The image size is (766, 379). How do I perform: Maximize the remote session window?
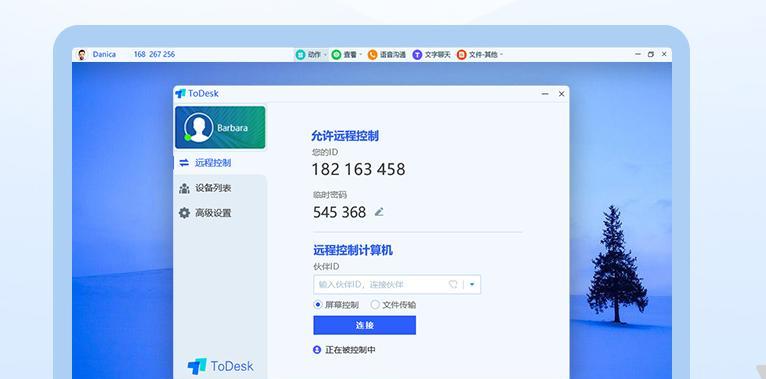click(651, 54)
